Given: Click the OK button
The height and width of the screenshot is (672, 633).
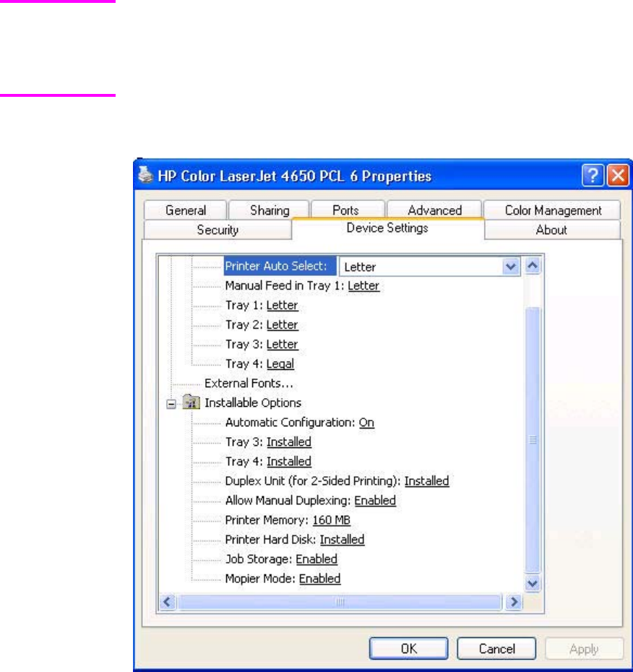Looking at the screenshot, I should (x=409, y=648).
